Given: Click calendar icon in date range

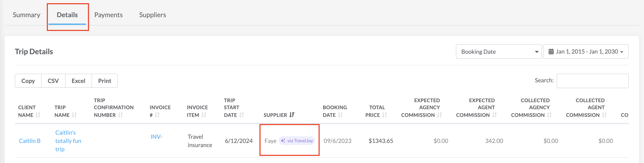Looking at the screenshot, I should [551, 52].
